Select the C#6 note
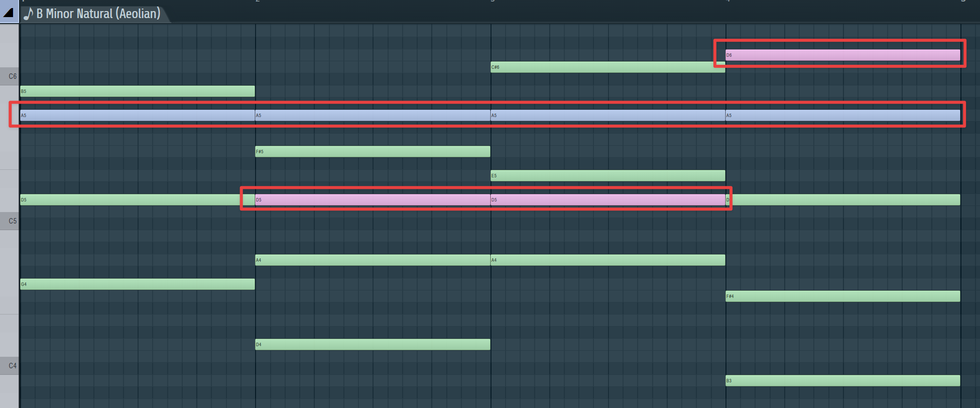The image size is (980, 408). pyautogui.click(x=607, y=67)
